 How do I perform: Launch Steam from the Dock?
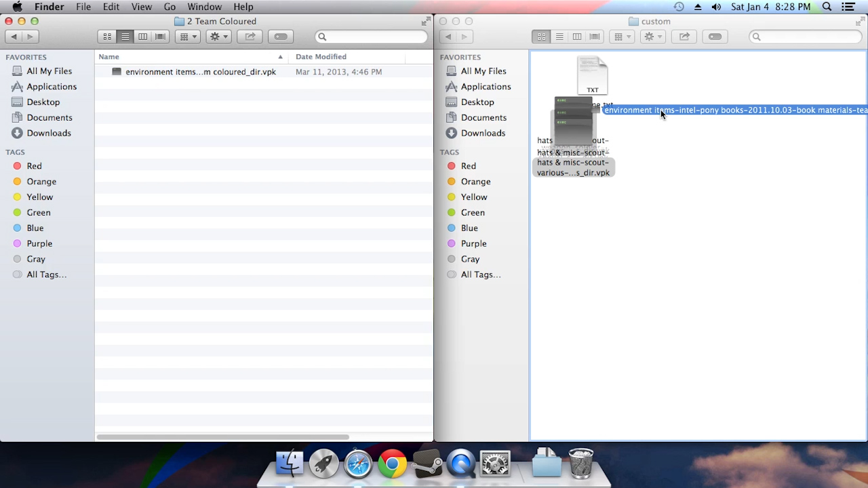tap(427, 464)
